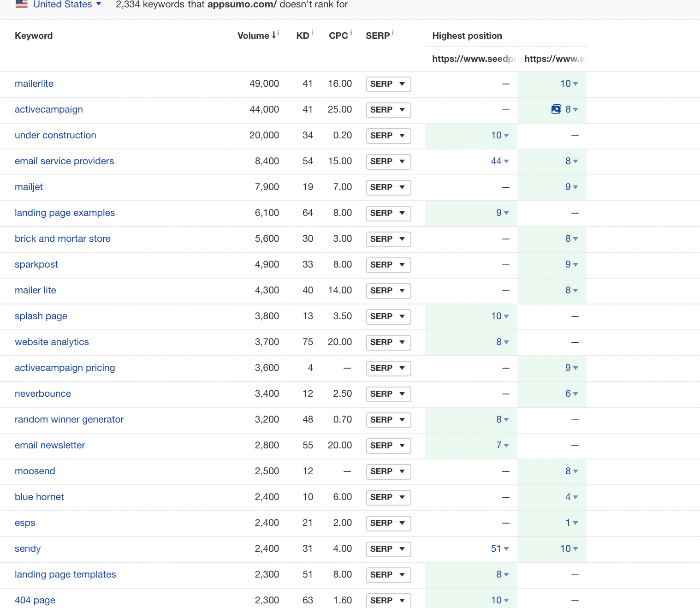The image size is (700, 608).
Task: Sort table by KD column header
Action: (x=303, y=36)
